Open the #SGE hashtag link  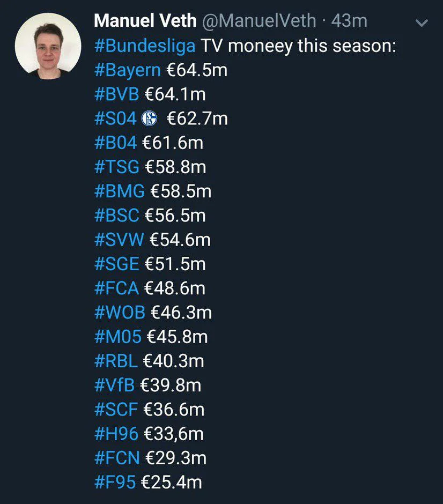116,264
